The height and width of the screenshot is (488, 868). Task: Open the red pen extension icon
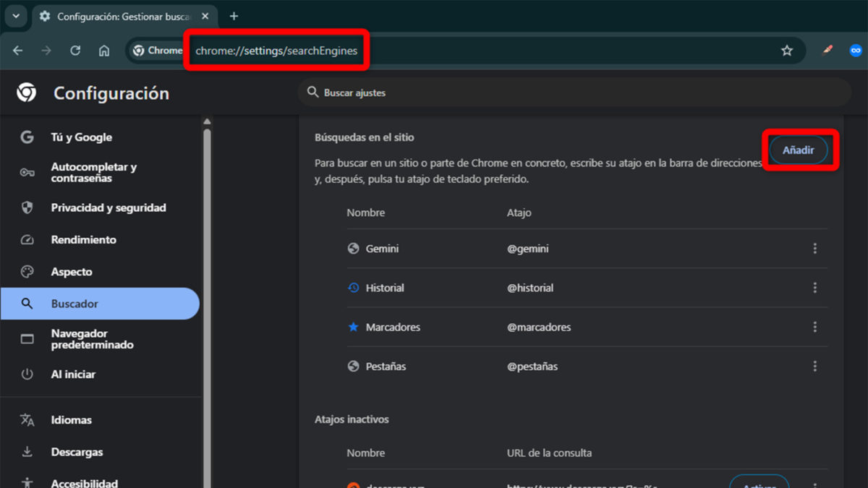827,51
